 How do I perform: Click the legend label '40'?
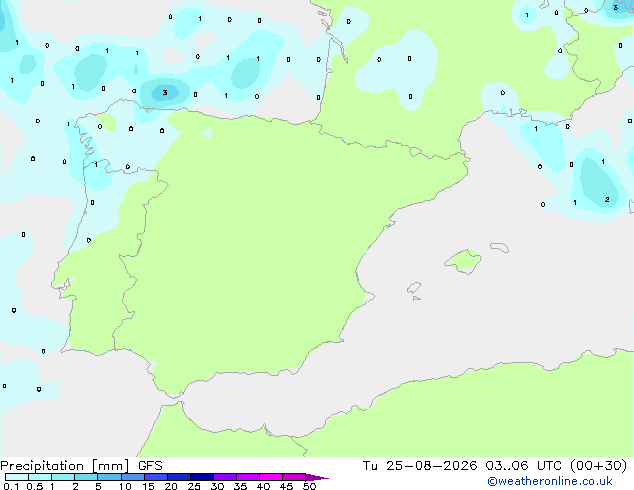click(x=264, y=486)
